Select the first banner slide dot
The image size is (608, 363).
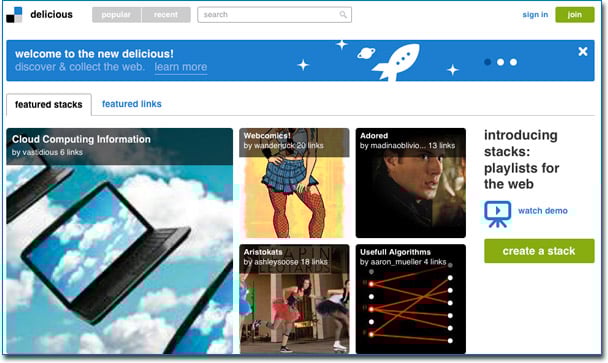[x=488, y=62]
